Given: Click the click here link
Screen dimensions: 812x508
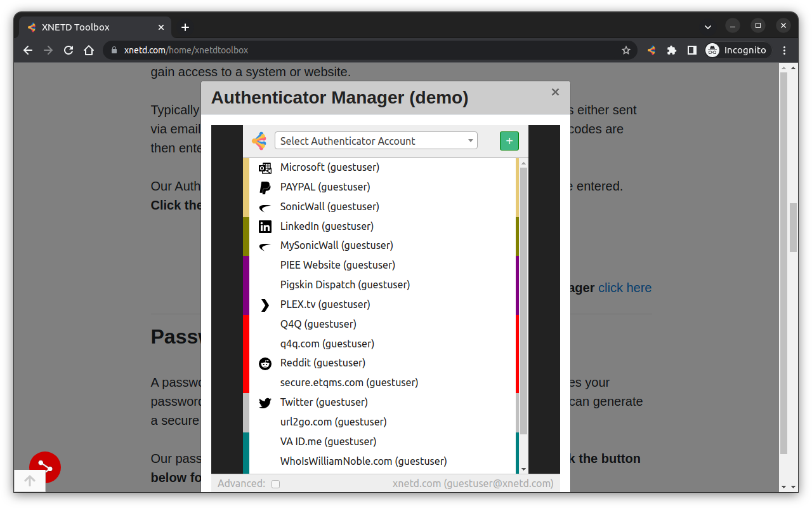Looking at the screenshot, I should (x=624, y=288).
